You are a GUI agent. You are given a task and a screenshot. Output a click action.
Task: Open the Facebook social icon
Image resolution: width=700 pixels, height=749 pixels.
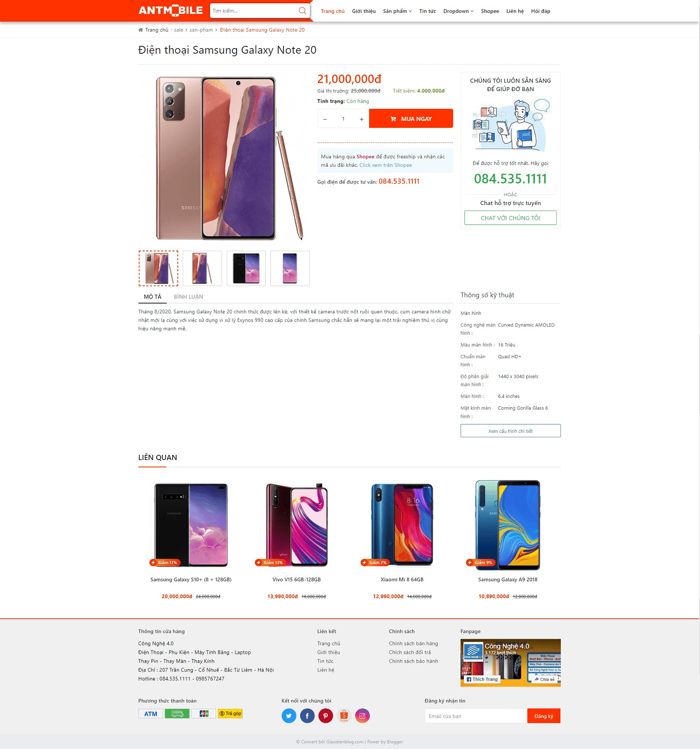pyautogui.click(x=307, y=716)
